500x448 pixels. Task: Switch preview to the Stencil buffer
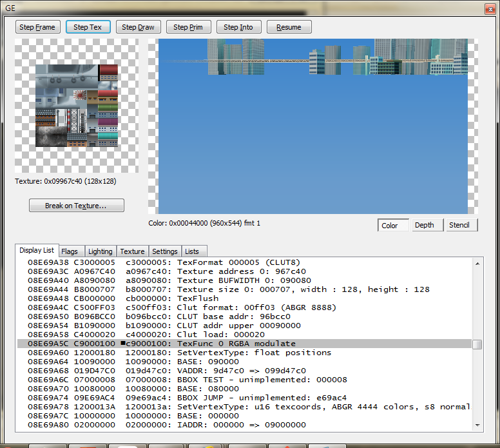[461, 225]
